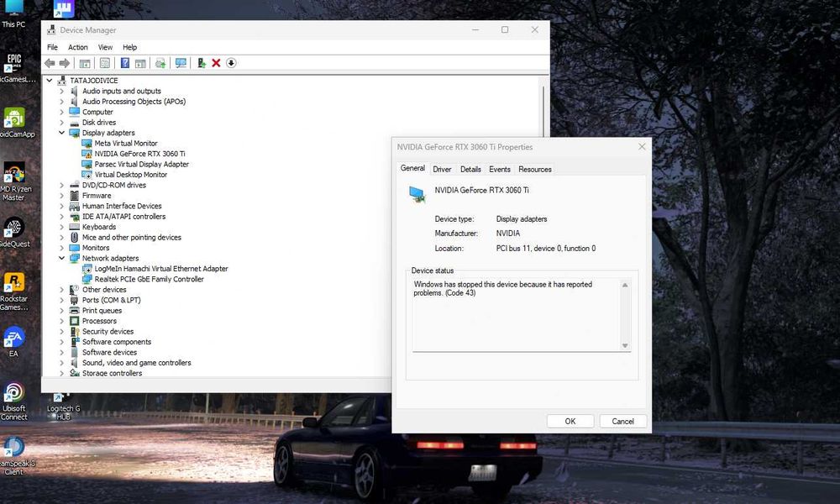Select Parsec Virtual Display Adapter

pos(141,165)
